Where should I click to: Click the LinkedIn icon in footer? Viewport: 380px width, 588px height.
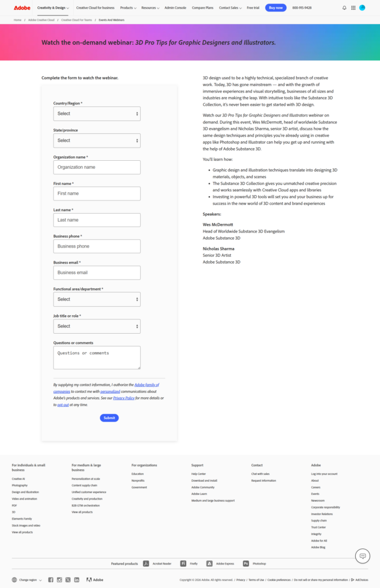(x=76, y=580)
